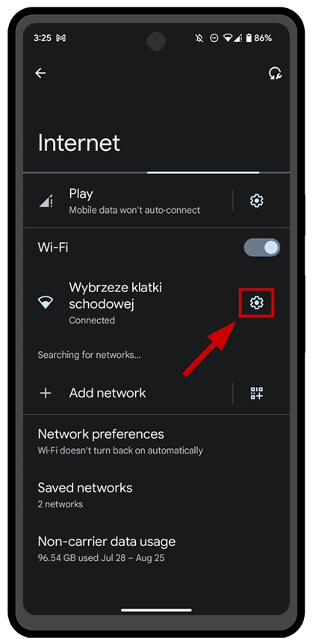This screenshot has height=644, width=313.
Task: Open Network preferences
Action: 156,442
